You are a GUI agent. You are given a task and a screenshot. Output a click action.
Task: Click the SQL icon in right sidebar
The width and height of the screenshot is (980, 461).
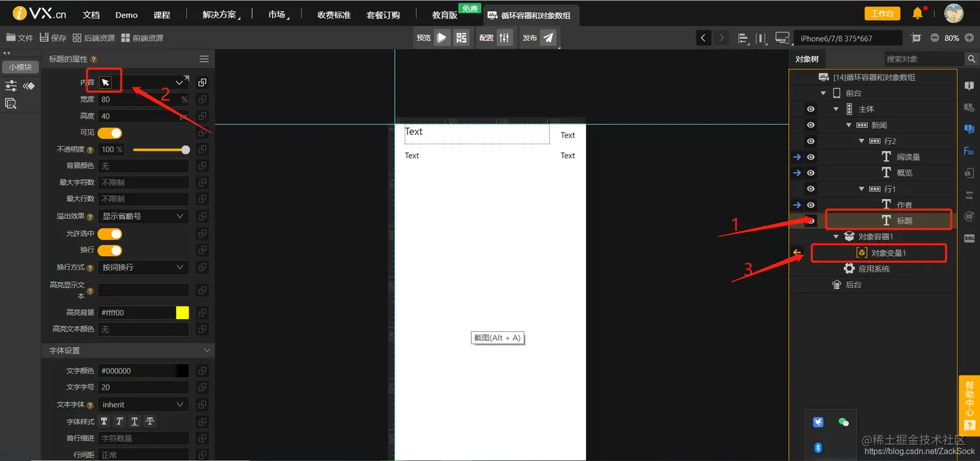(969, 238)
